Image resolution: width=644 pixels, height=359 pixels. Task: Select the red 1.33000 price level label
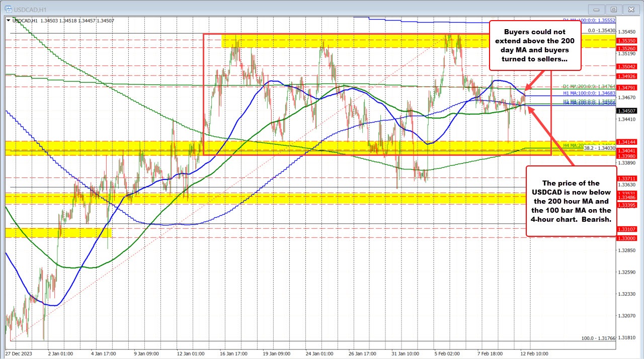(x=626, y=238)
